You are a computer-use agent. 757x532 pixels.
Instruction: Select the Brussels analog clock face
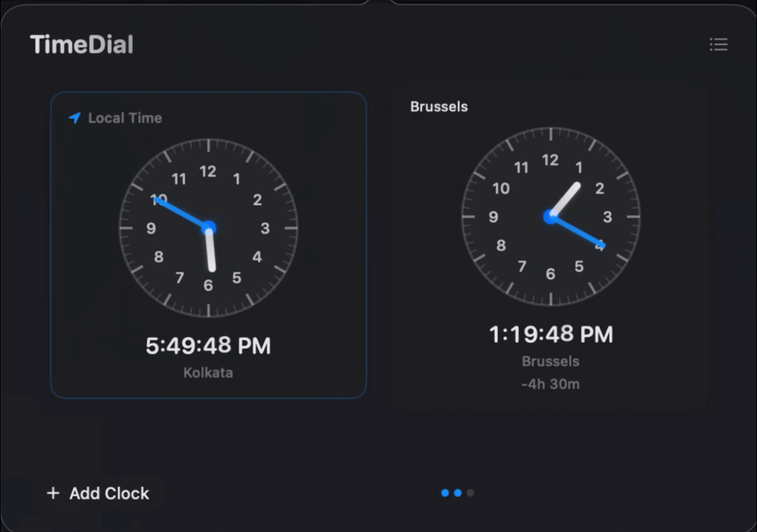[551, 217]
